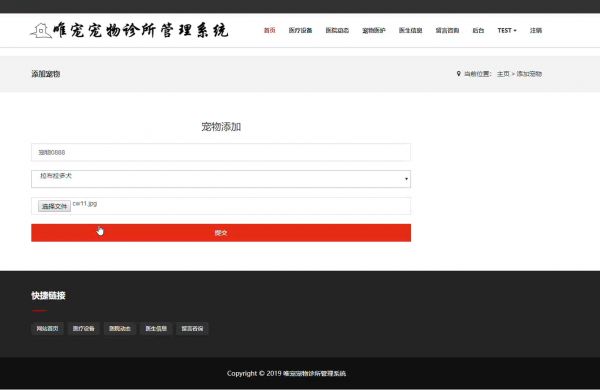Viewport: 600px width, 390px height.
Task: Select the 宠物医护 nav item
Action: 374,30
